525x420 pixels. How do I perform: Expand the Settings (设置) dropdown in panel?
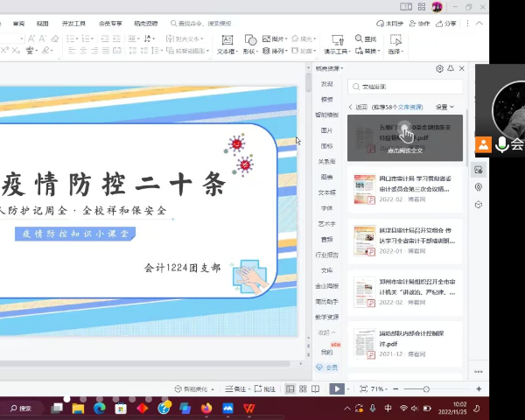[x=444, y=107]
